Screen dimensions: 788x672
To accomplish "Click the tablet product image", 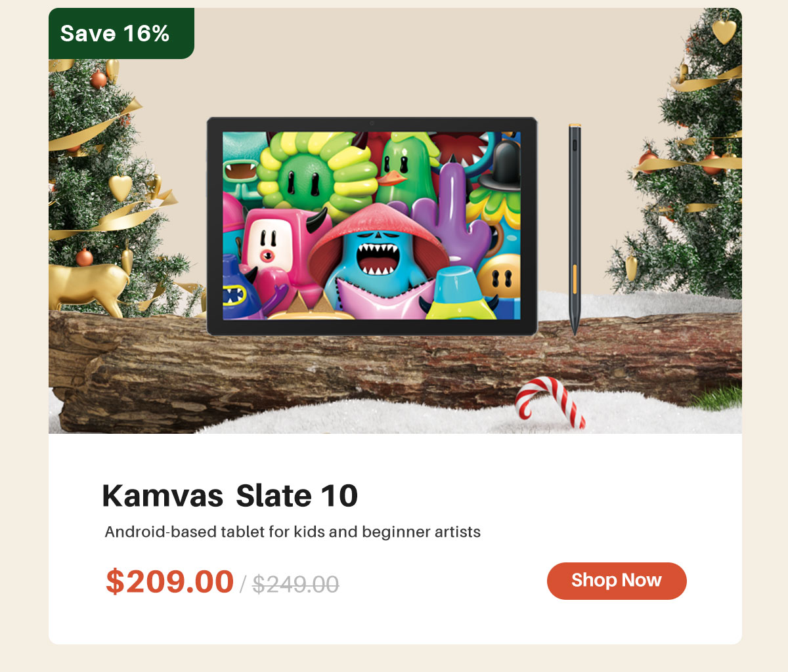I will tap(372, 226).
